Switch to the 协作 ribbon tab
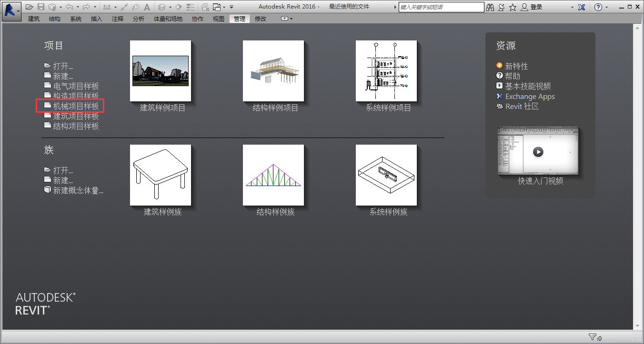This screenshot has height=344, width=644. point(198,19)
